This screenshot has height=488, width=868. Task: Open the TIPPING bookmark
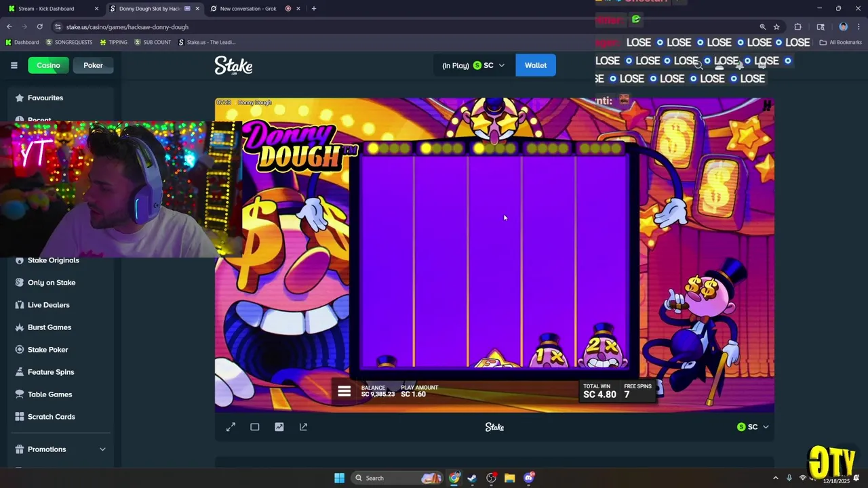113,42
